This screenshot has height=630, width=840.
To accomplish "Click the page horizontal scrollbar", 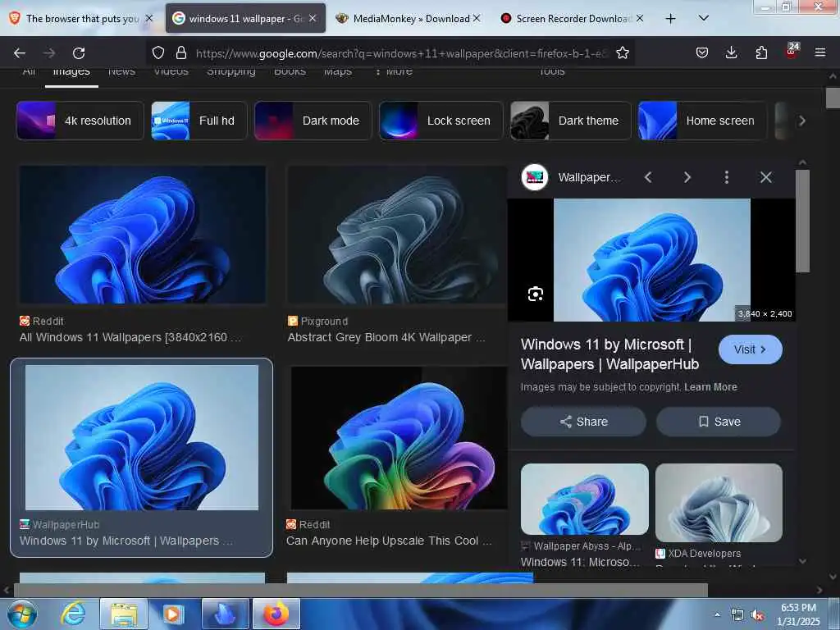I will 361,591.
